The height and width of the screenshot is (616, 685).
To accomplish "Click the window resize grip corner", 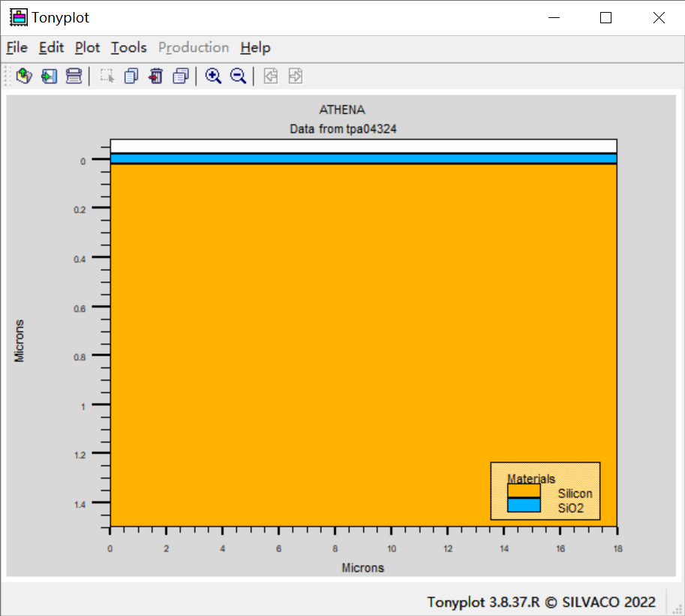I will pos(677,608).
